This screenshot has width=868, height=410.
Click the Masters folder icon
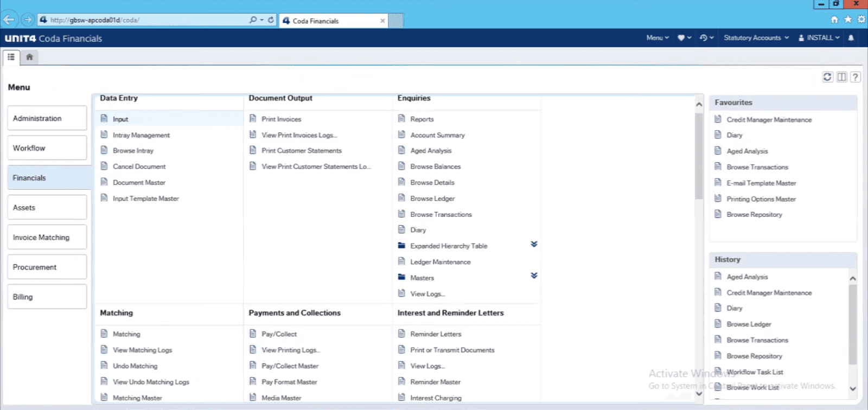401,277
